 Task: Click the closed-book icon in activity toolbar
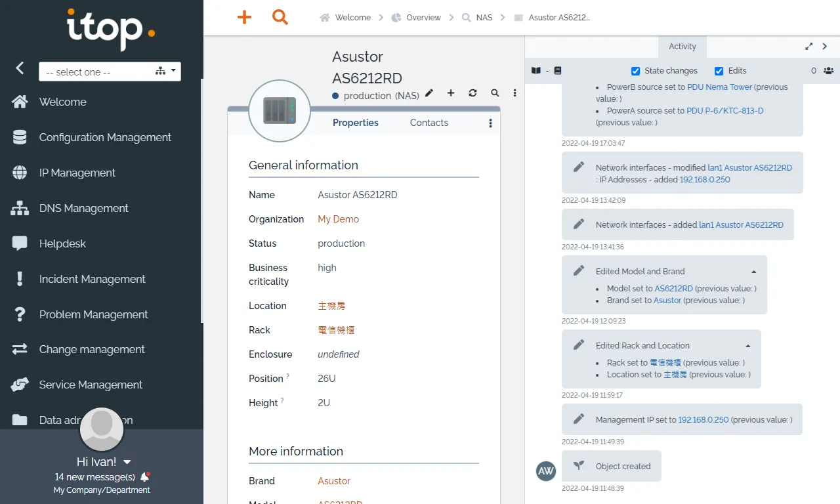point(558,70)
